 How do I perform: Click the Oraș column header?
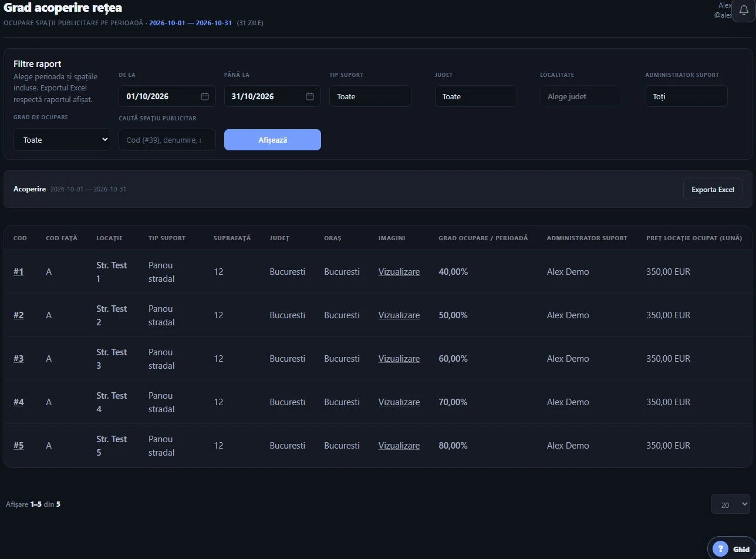(332, 238)
